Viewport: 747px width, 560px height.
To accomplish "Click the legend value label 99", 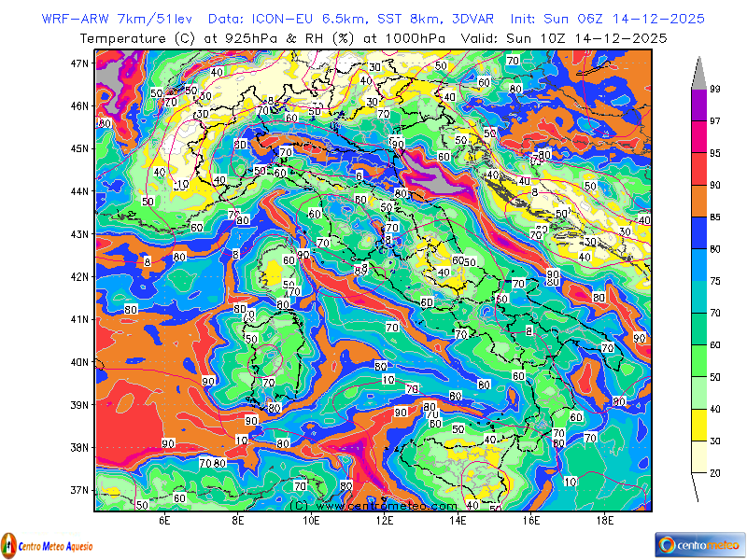I will tap(715, 89).
